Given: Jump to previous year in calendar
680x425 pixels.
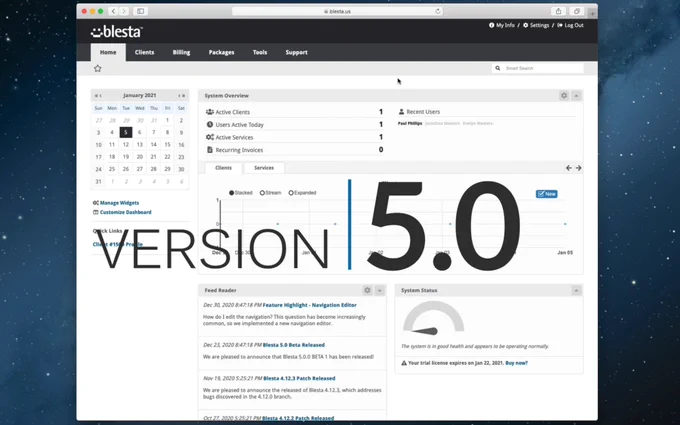Looking at the screenshot, I should [96, 95].
